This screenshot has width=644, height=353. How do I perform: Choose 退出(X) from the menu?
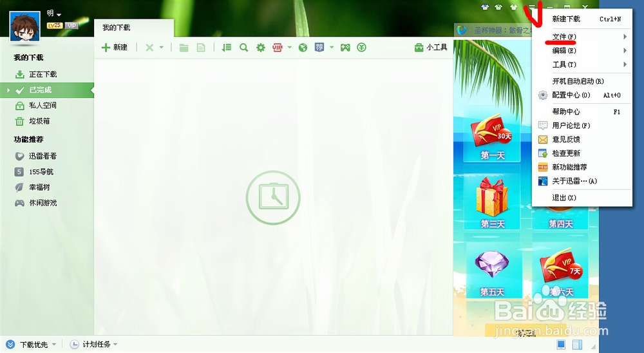pos(582,198)
